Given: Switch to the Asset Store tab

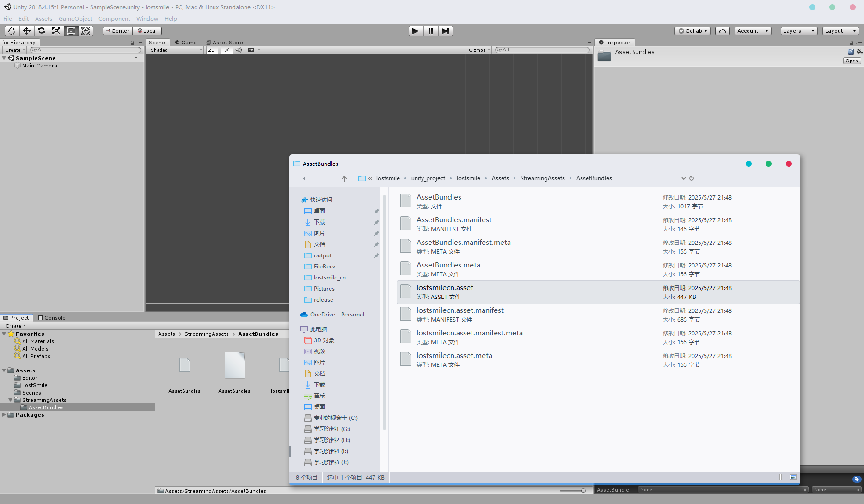Looking at the screenshot, I should pos(225,42).
